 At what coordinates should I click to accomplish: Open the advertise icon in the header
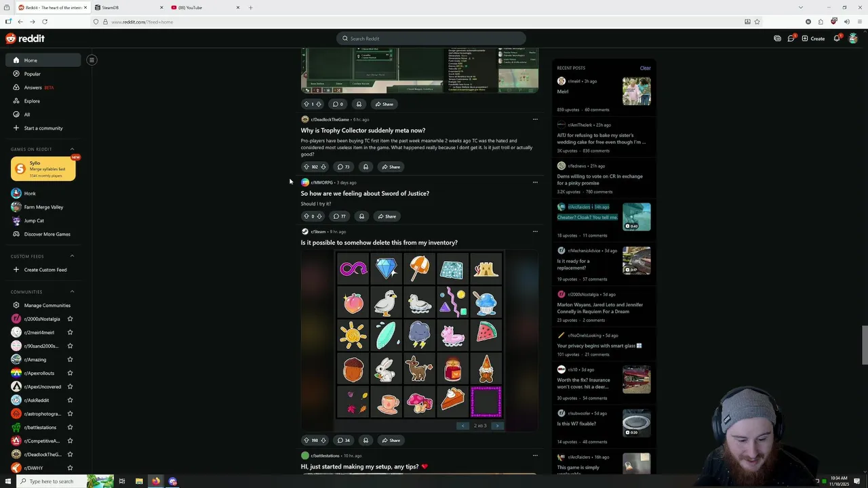click(x=777, y=39)
